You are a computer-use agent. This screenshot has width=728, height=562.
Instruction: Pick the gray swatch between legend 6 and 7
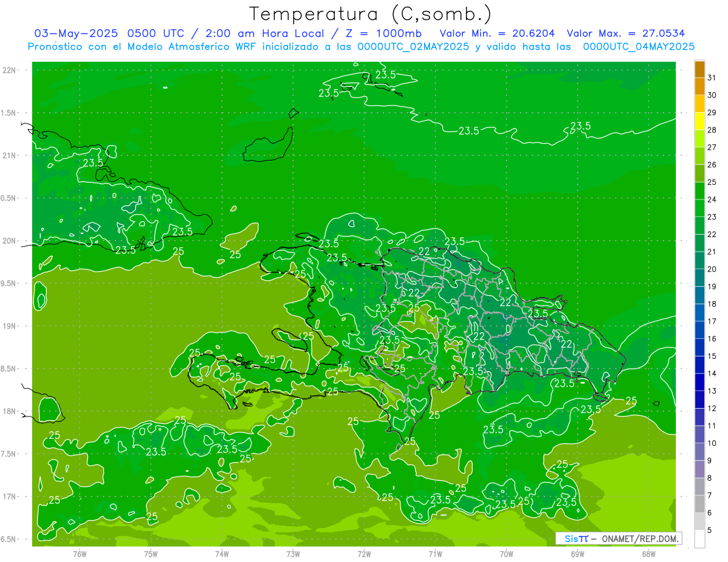pos(699,504)
